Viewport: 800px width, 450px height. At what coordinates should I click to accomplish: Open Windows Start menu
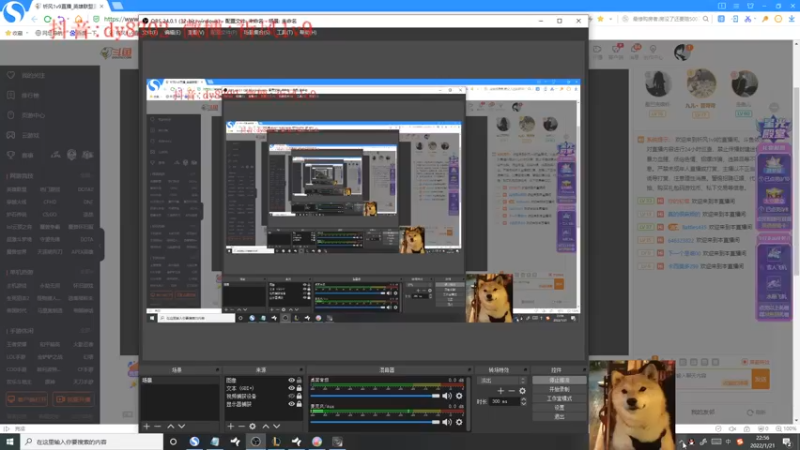(10, 441)
